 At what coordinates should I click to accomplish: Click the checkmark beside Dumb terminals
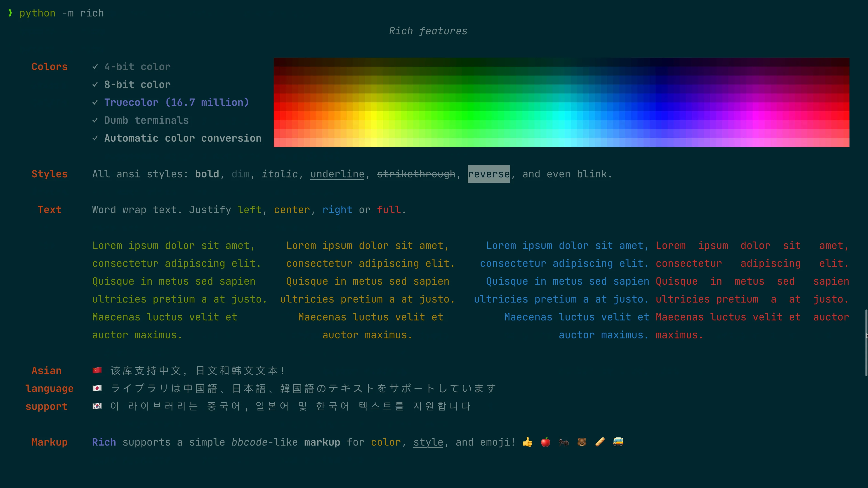(x=95, y=120)
